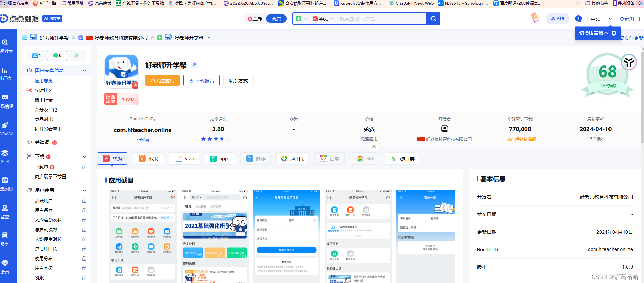Click the 点点数据 logo
The image size is (644, 283).
point(19,18)
